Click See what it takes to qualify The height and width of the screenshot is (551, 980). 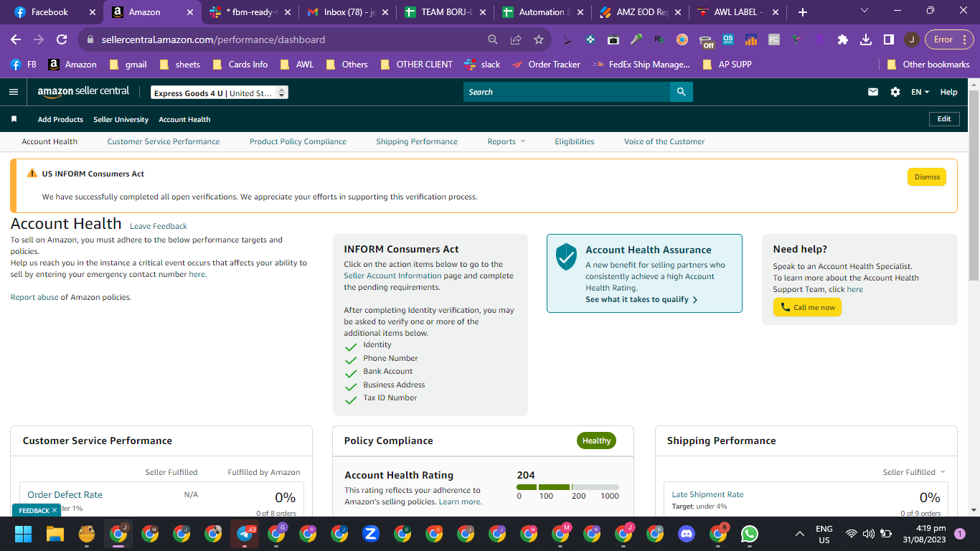point(641,299)
